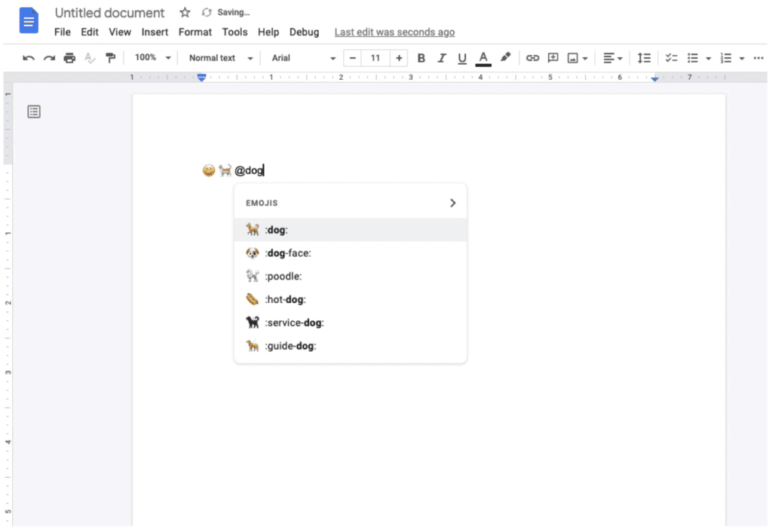Add a comment with the comment icon
This screenshot has height=532, width=772.
point(553,57)
